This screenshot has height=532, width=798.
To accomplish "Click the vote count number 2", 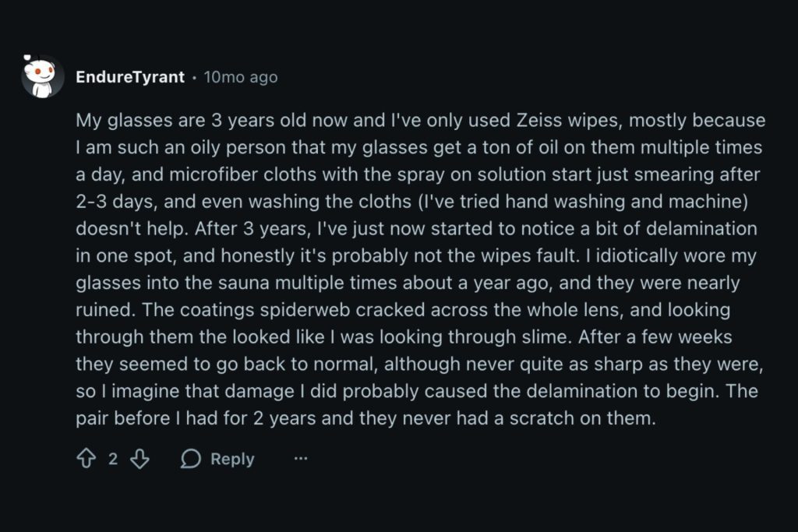I will [x=113, y=459].
